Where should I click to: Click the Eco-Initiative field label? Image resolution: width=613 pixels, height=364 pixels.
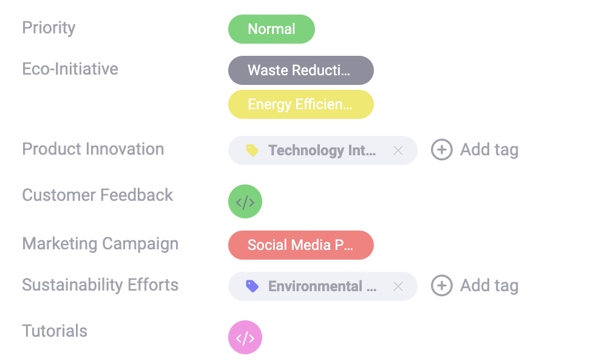(x=70, y=69)
